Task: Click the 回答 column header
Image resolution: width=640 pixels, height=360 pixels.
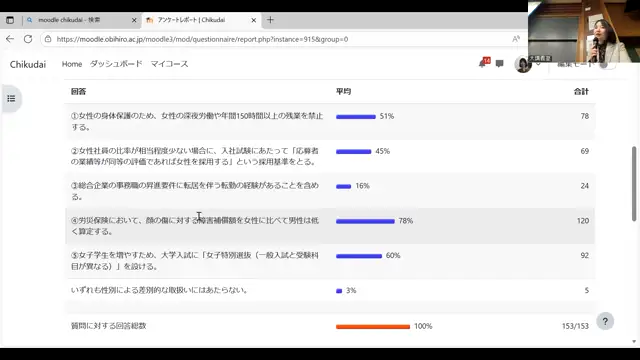Action: [x=78, y=91]
